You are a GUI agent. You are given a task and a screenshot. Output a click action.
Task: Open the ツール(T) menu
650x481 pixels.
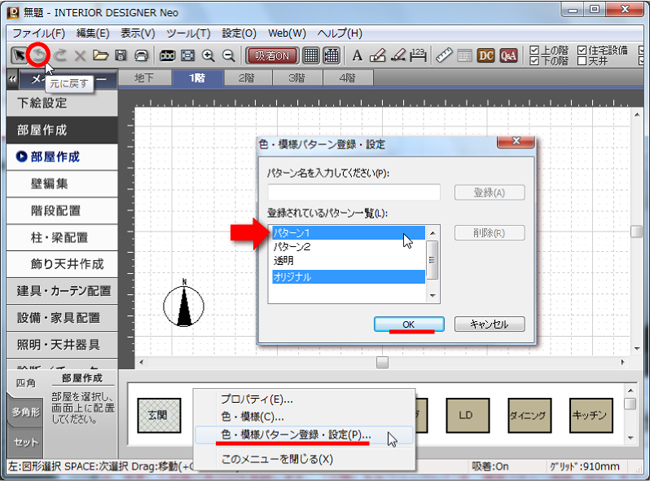click(x=187, y=33)
